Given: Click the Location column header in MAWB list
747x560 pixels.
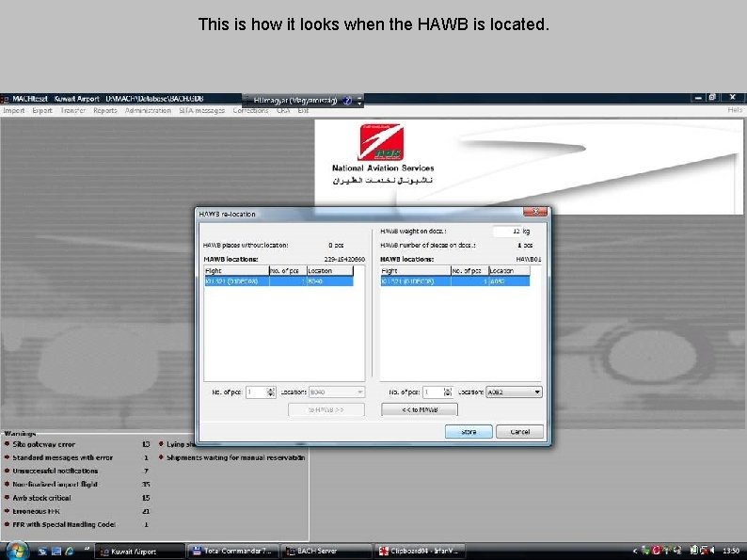Looking at the screenshot, I should coord(329,271).
